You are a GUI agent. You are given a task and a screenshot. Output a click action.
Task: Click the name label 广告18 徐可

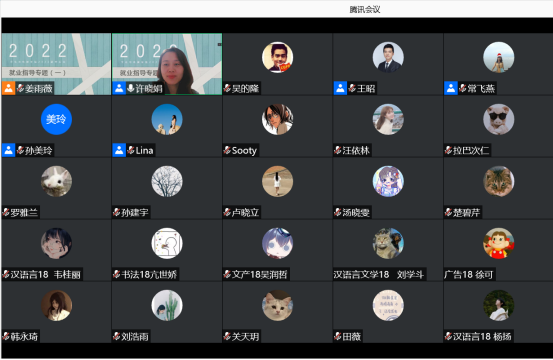pyautogui.click(x=469, y=274)
